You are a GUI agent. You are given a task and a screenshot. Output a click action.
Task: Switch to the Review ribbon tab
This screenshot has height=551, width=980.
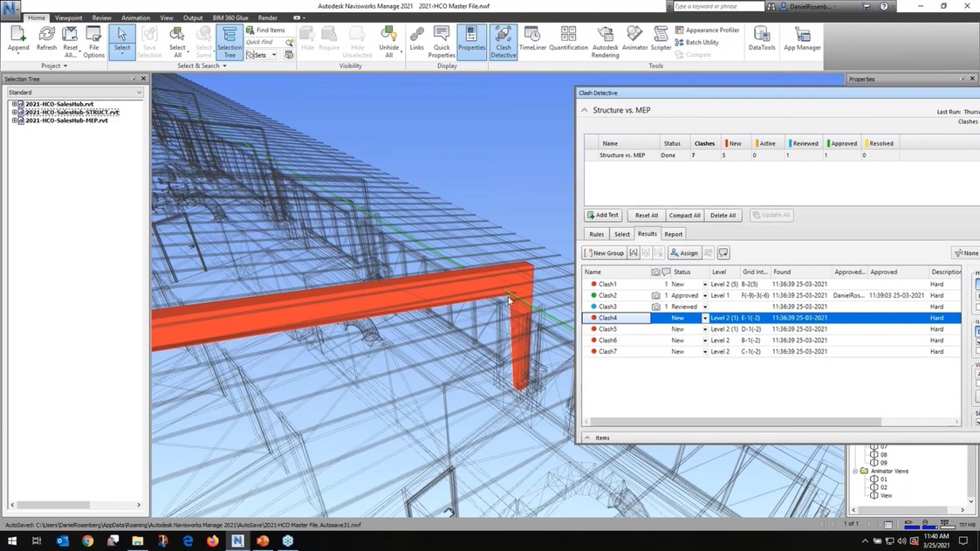[x=101, y=18]
